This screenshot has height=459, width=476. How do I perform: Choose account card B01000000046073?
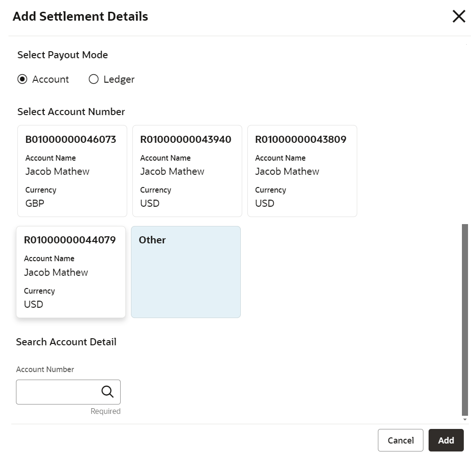pyautogui.click(x=72, y=171)
